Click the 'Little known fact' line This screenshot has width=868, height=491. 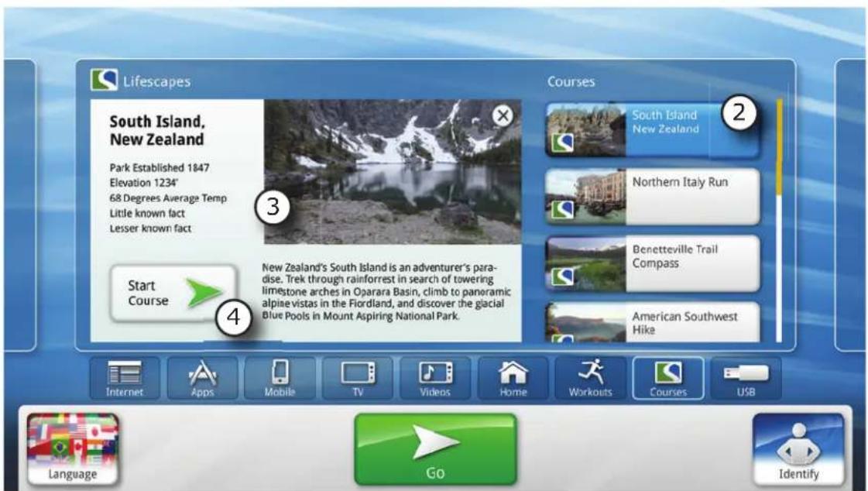tap(146, 213)
